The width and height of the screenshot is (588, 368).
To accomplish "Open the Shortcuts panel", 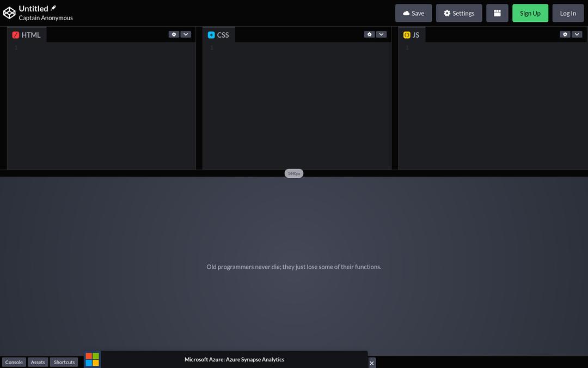I will coord(64,361).
